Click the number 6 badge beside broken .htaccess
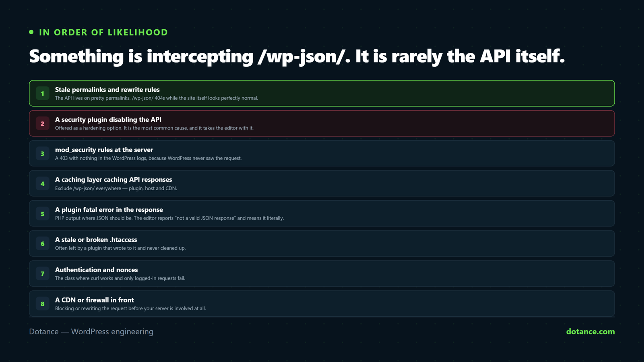 (x=42, y=243)
